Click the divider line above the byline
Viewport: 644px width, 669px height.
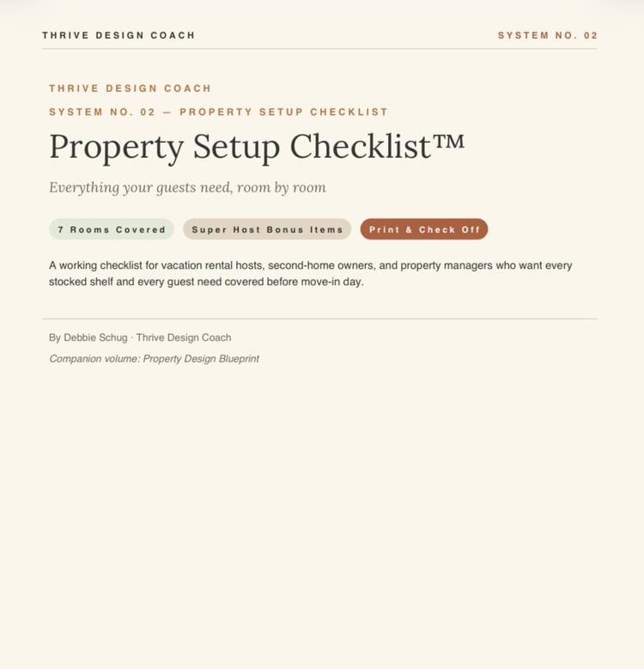[x=320, y=319]
